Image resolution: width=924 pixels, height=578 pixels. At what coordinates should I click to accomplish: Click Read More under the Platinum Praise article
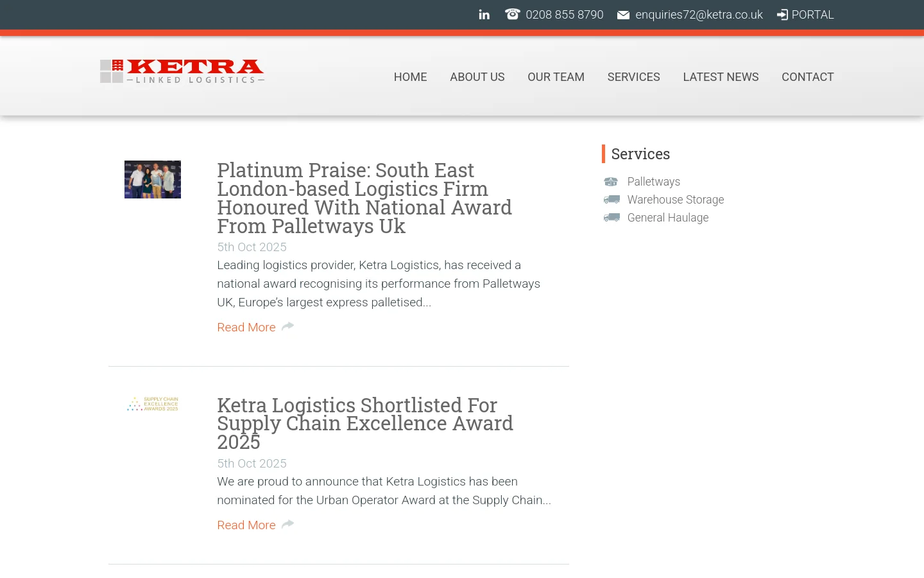[x=246, y=328]
